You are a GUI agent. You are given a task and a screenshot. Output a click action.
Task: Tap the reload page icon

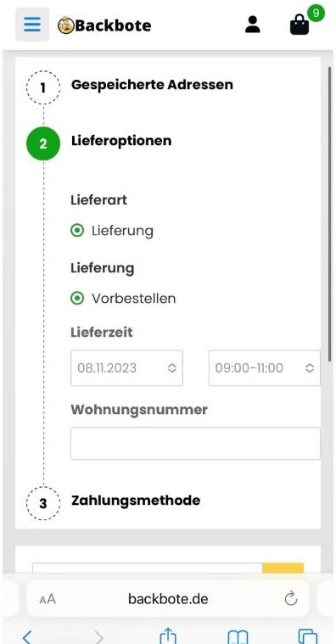pos(291,598)
